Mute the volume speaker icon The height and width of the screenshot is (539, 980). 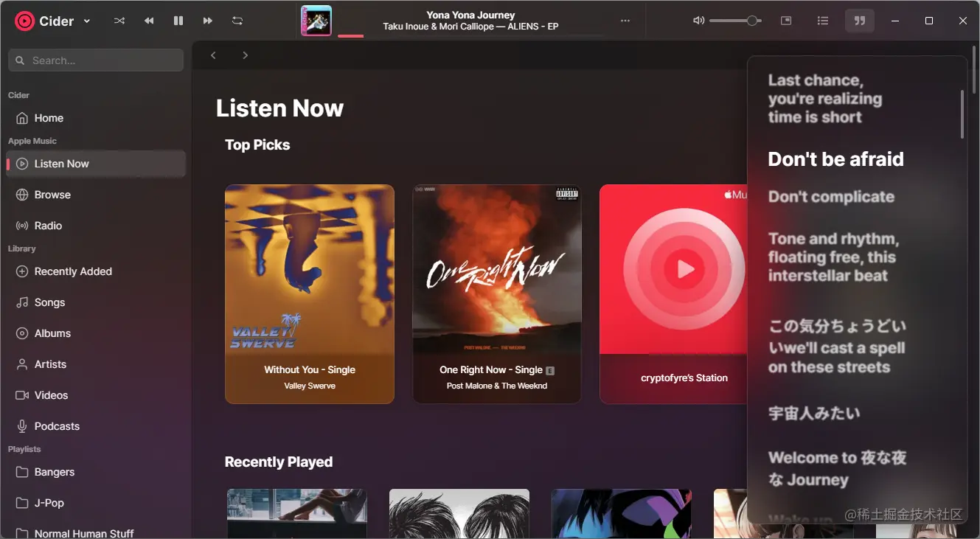click(x=698, y=21)
